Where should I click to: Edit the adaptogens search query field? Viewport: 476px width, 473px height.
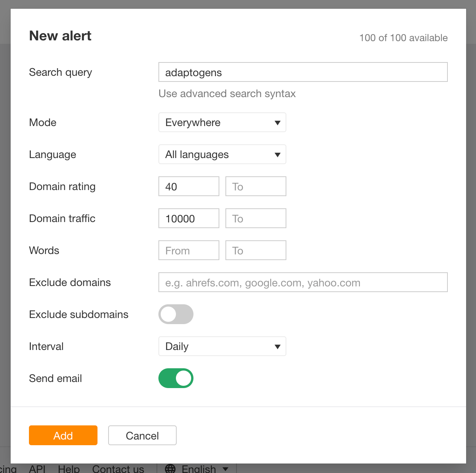click(303, 72)
